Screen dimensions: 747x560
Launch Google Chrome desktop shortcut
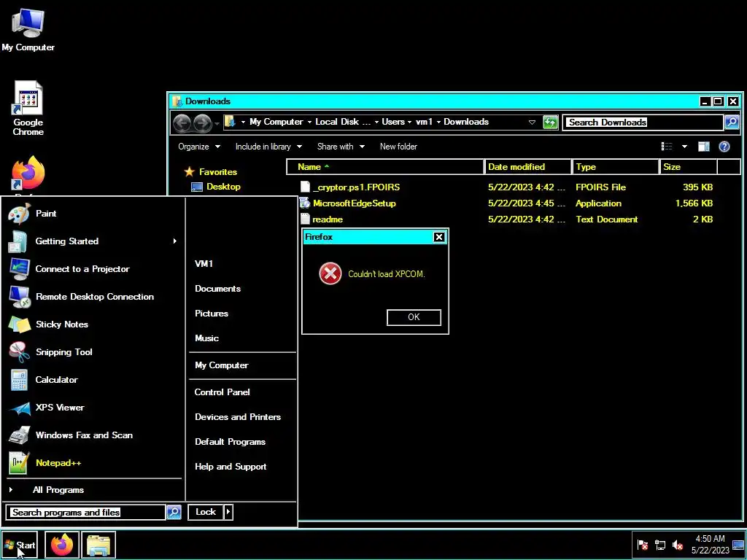click(x=28, y=109)
